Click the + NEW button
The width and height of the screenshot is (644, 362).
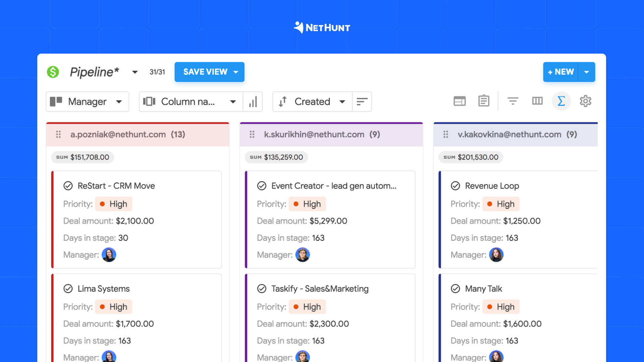(560, 72)
